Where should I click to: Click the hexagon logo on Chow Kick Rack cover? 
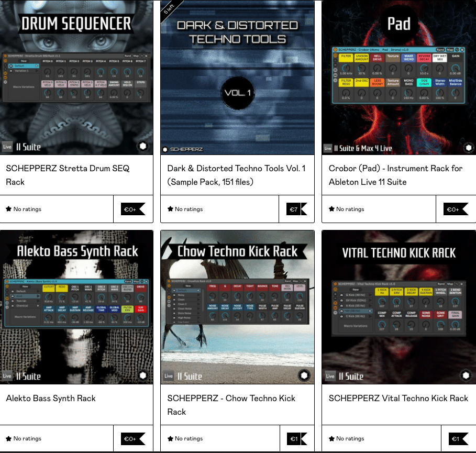coord(304,375)
